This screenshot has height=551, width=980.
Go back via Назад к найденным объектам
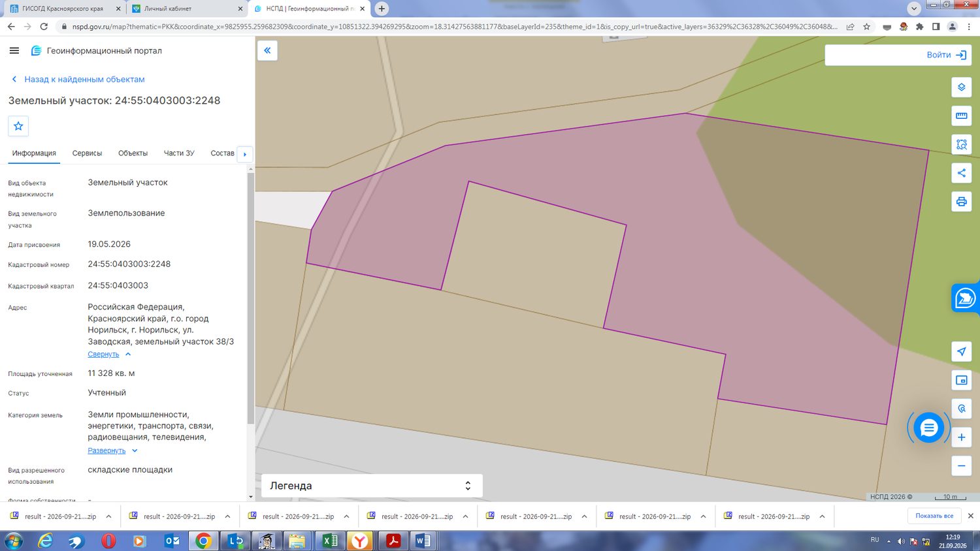pyautogui.click(x=84, y=80)
